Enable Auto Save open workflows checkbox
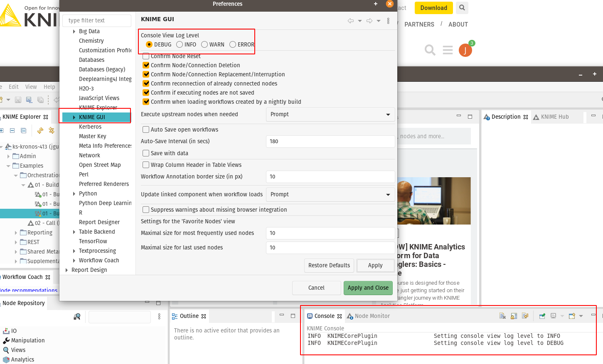Image resolution: width=603 pixels, height=364 pixels. click(146, 129)
